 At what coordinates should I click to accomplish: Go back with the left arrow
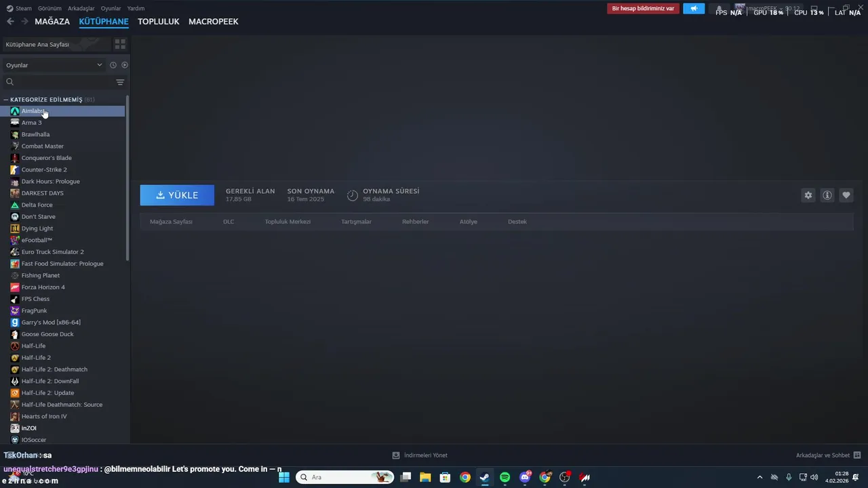(x=10, y=22)
